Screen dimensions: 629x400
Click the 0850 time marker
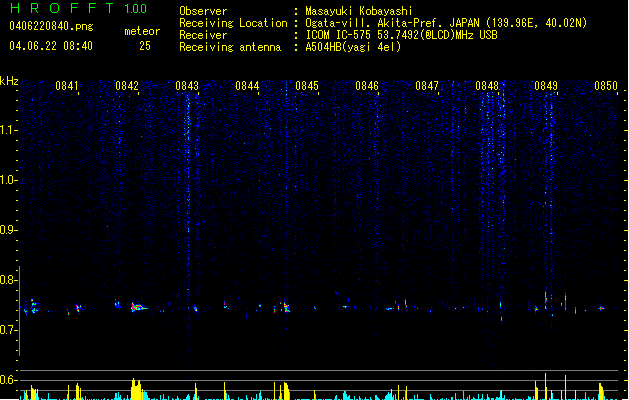click(606, 86)
